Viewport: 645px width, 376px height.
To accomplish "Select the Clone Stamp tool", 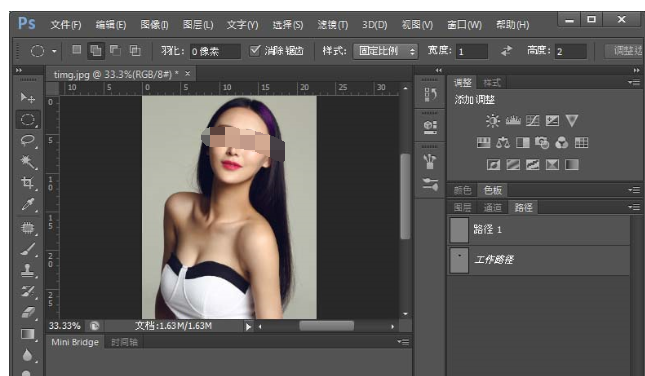I will coord(28,270).
